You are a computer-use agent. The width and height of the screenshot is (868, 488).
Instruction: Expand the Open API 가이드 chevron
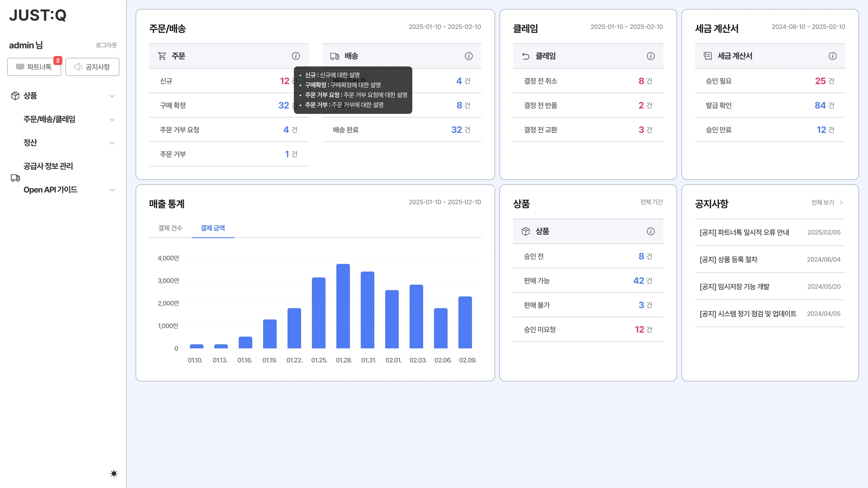pyautogui.click(x=112, y=190)
